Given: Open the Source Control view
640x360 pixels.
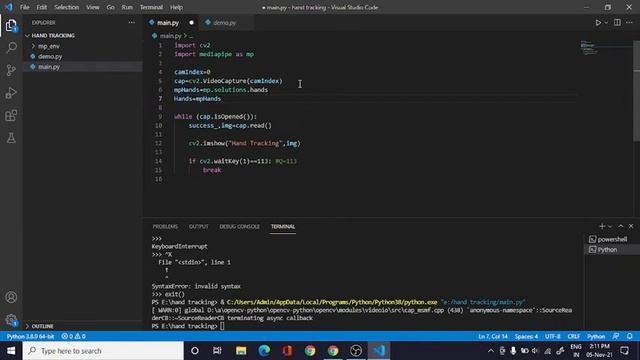Looking at the screenshot, I should [11, 70].
